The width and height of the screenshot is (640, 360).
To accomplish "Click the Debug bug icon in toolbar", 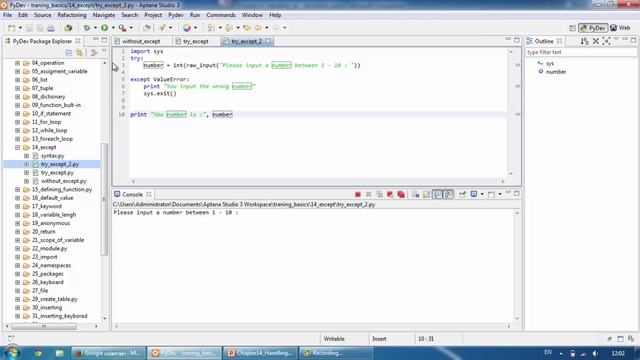I will [87, 28].
